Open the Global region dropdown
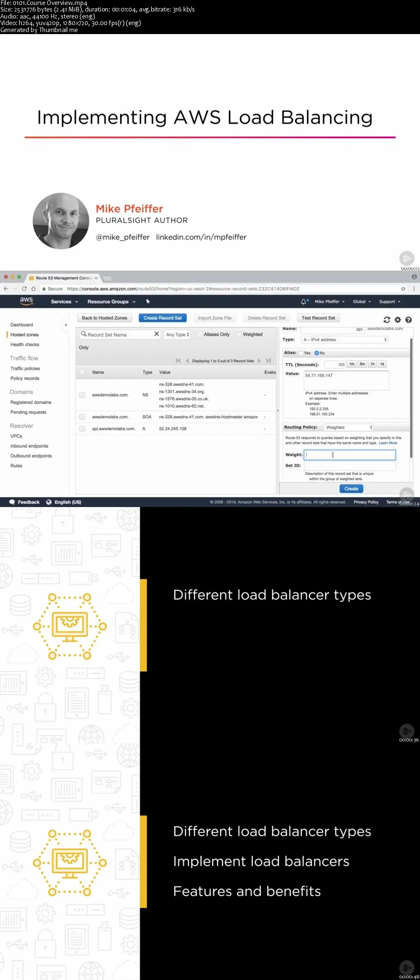 (362, 301)
